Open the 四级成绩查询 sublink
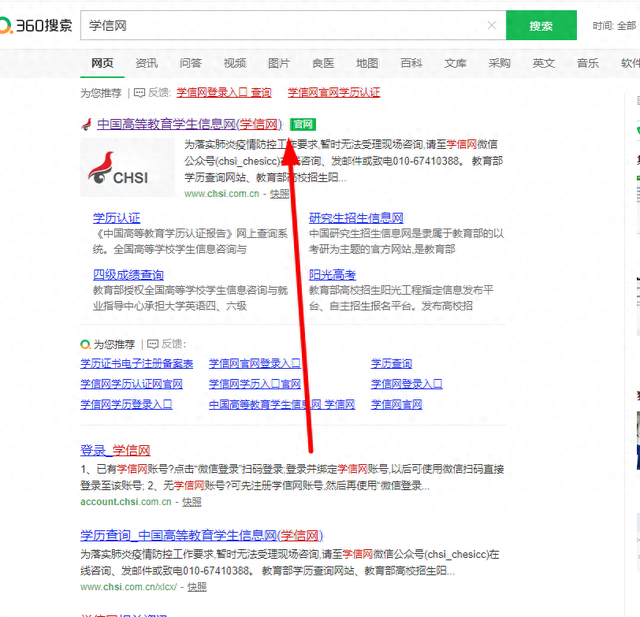The height and width of the screenshot is (617, 640). [128, 275]
